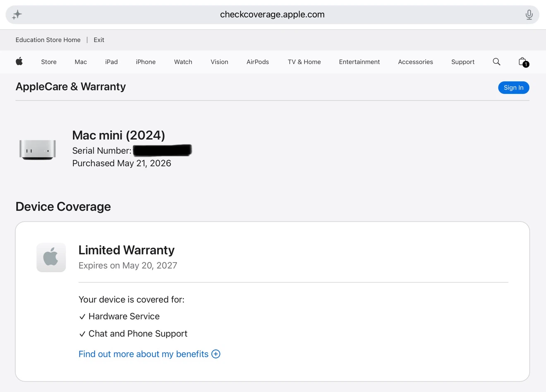
Task: Click the 'Device Coverage' heading
Action: pos(63,206)
